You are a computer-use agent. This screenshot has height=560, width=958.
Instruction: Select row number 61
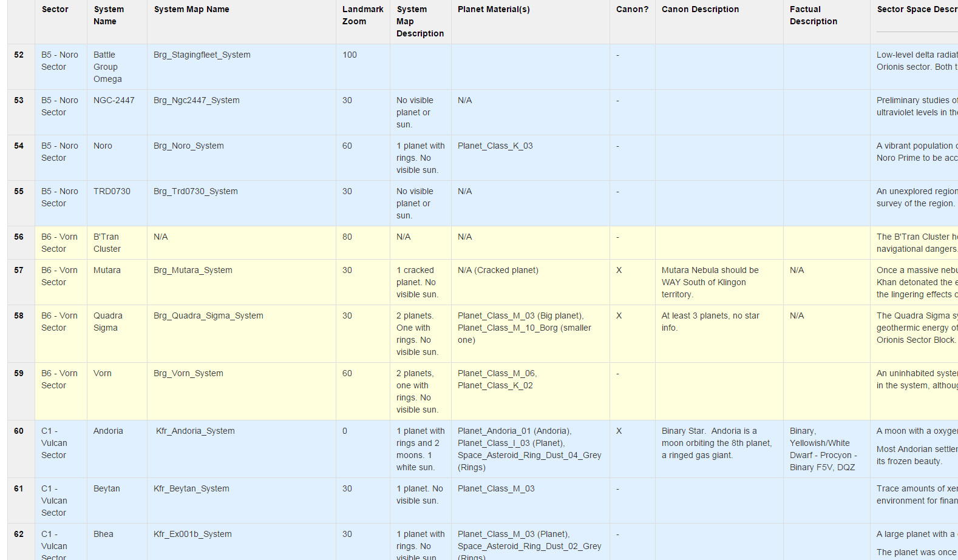tap(21, 501)
